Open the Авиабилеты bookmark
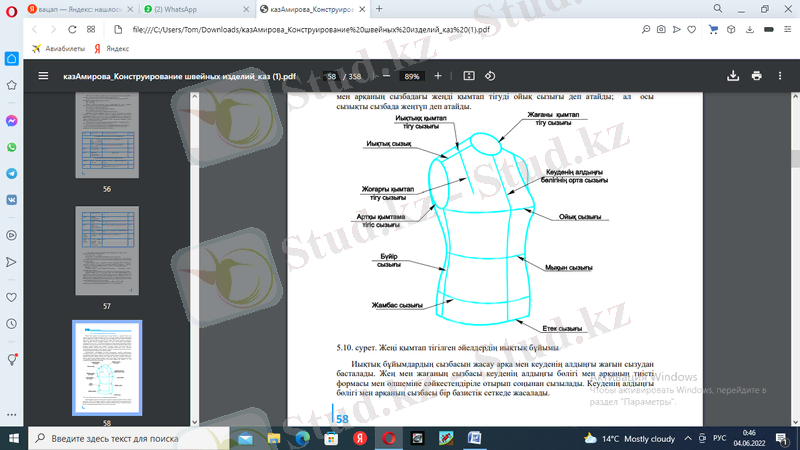Screen dimensions: 800x450 58,48
